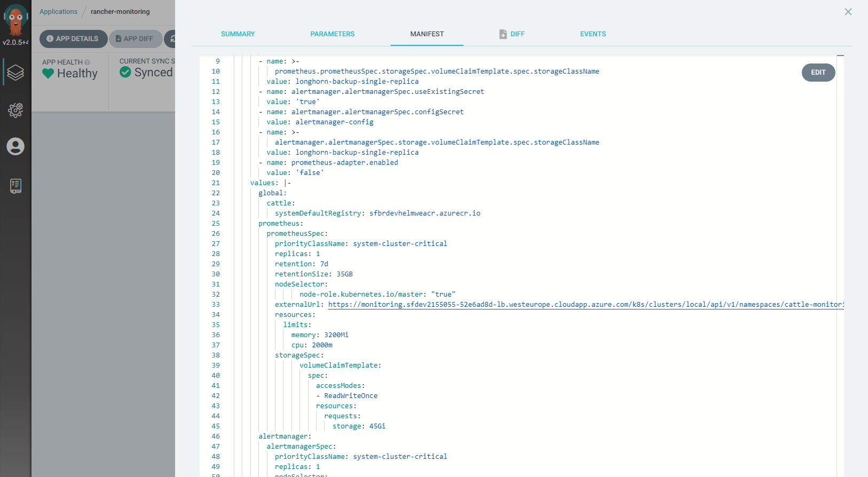
Task: Open Applications via layers sidebar icon
Action: 15,72
